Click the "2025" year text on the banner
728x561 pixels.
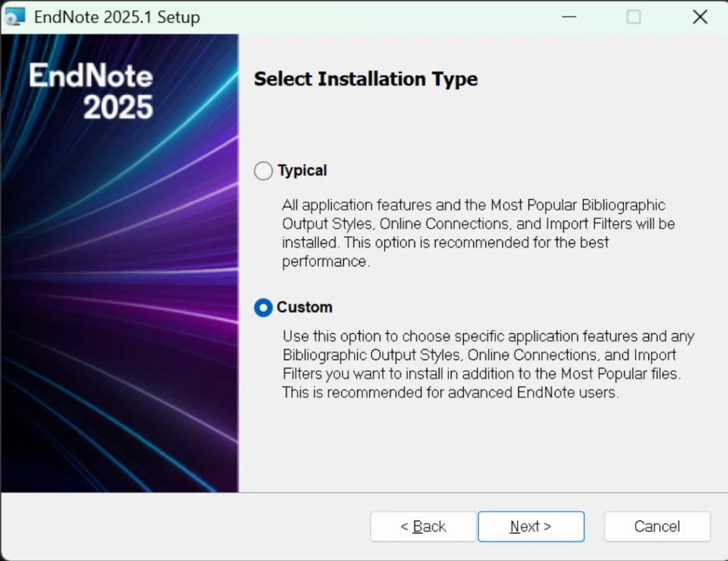point(118,107)
